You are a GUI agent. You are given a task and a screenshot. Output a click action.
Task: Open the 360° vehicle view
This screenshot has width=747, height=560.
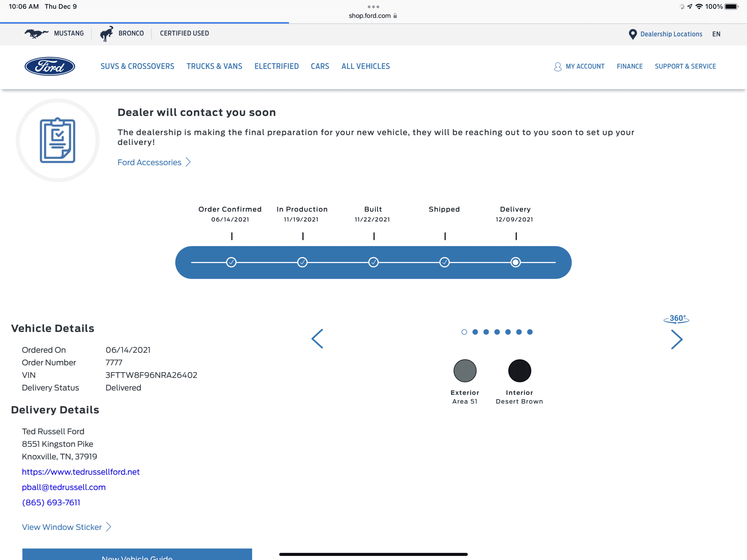[x=676, y=319]
